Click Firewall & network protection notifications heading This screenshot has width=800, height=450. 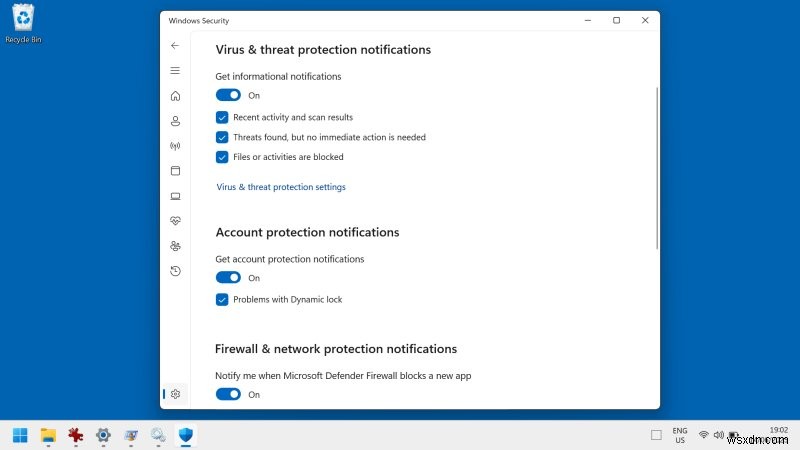coord(336,349)
